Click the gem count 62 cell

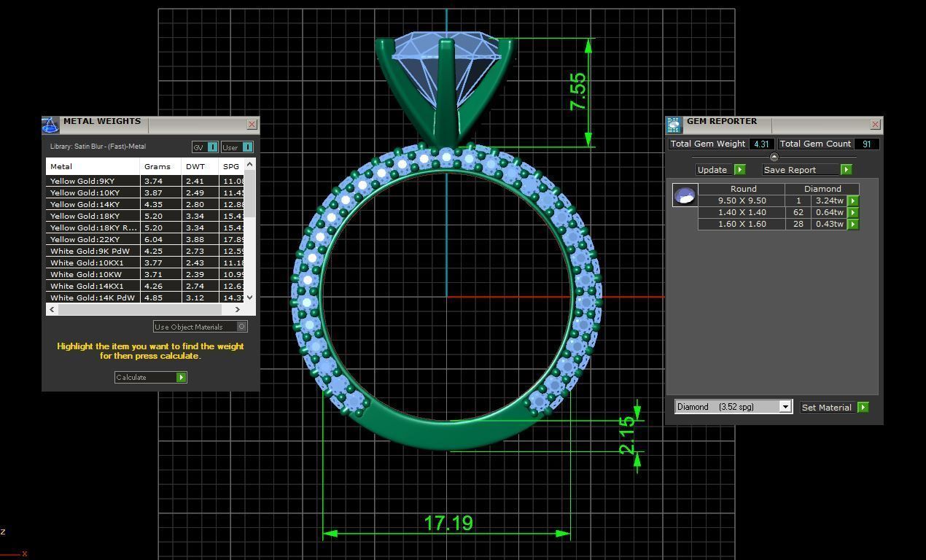pyautogui.click(x=798, y=212)
